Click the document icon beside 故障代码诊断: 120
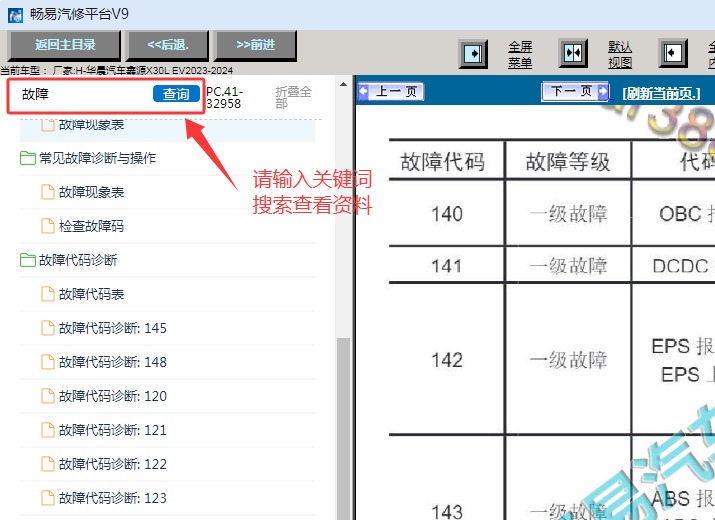The image size is (715, 520). [48, 396]
